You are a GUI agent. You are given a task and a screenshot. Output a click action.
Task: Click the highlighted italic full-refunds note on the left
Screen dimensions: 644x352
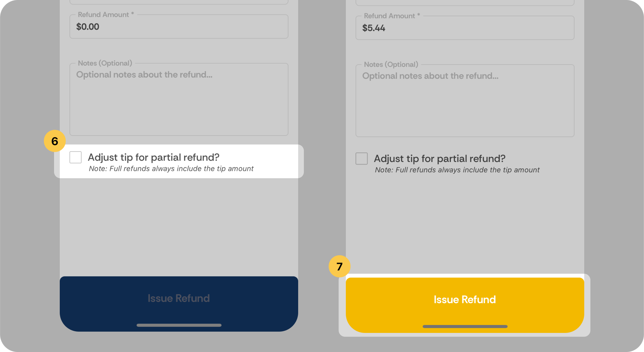coord(171,169)
